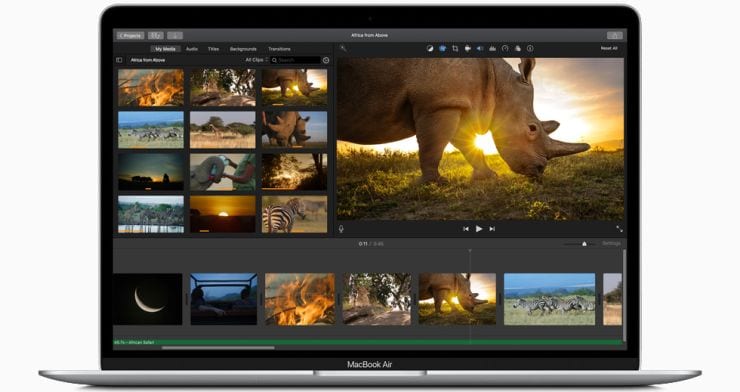Skip to previous clip in viewer
The image size is (740, 392).
click(466, 229)
